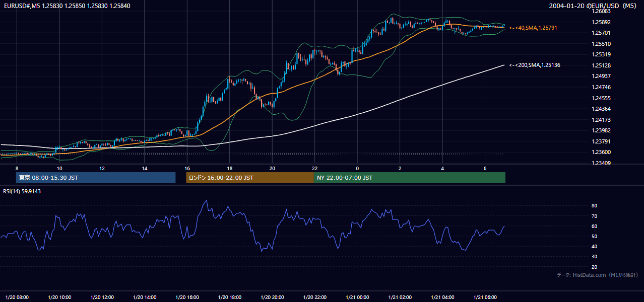Click bottom time label 1/20 14:00
644x302 pixels.
coord(145,297)
